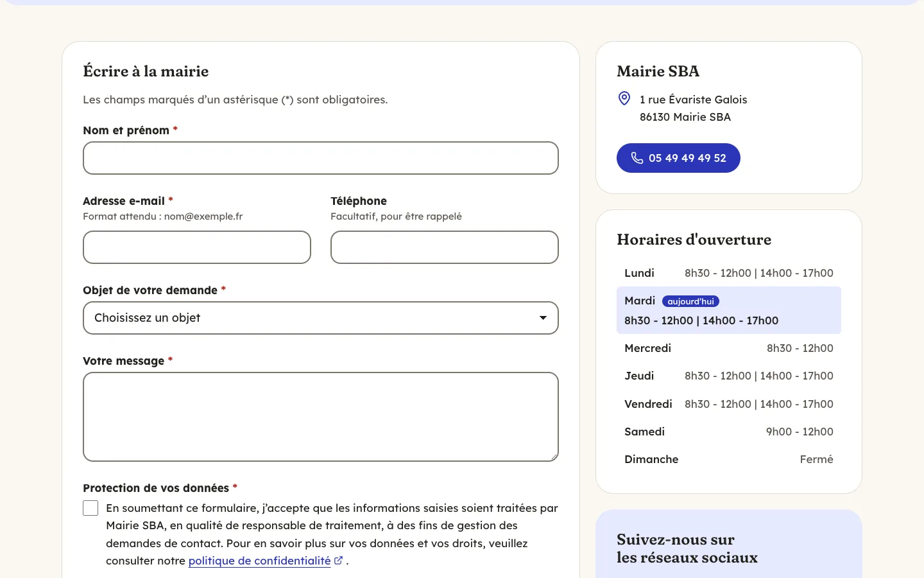Click the postal line 86130 Mairie SBA

point(685,117)
